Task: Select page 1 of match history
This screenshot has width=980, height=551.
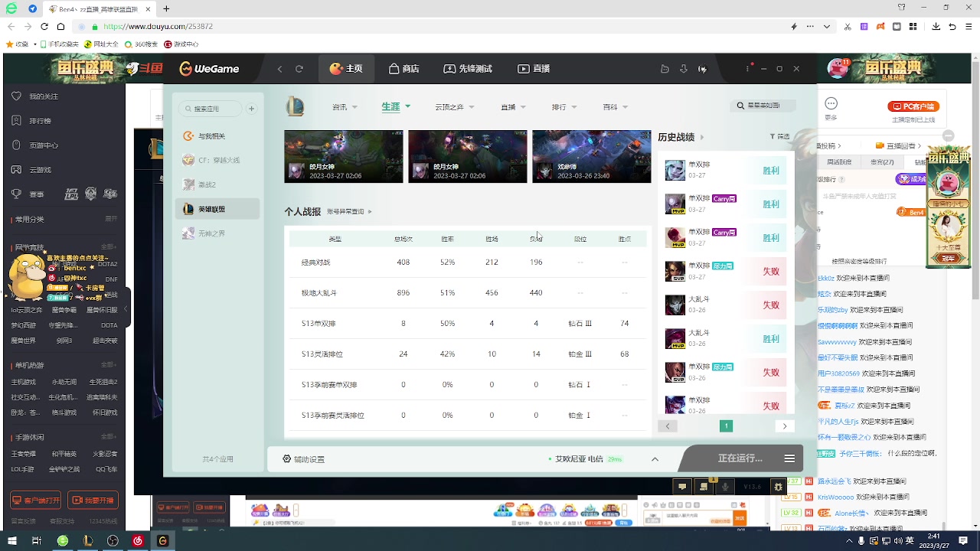Action: click(x=726, y=426)
